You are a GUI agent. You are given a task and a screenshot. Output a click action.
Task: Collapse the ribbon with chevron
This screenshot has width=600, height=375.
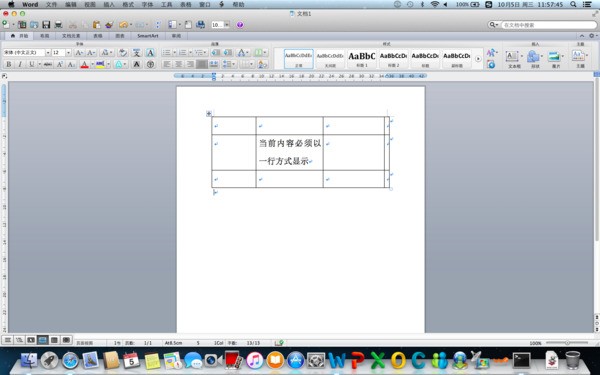coord(582,36)
